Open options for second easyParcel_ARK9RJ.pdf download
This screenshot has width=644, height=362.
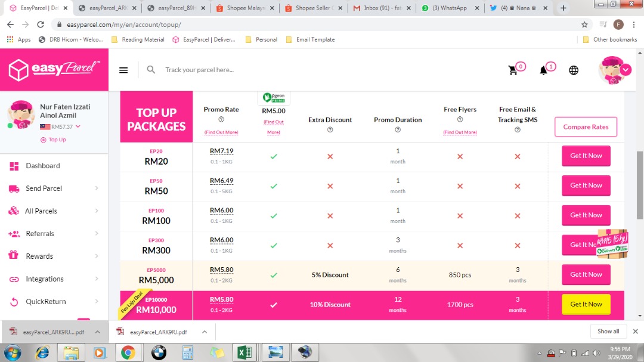(205, 332)
